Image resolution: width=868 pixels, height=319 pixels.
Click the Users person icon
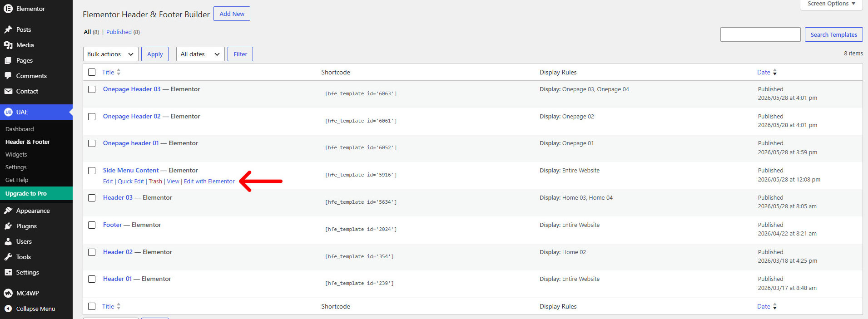coord(8,241)
